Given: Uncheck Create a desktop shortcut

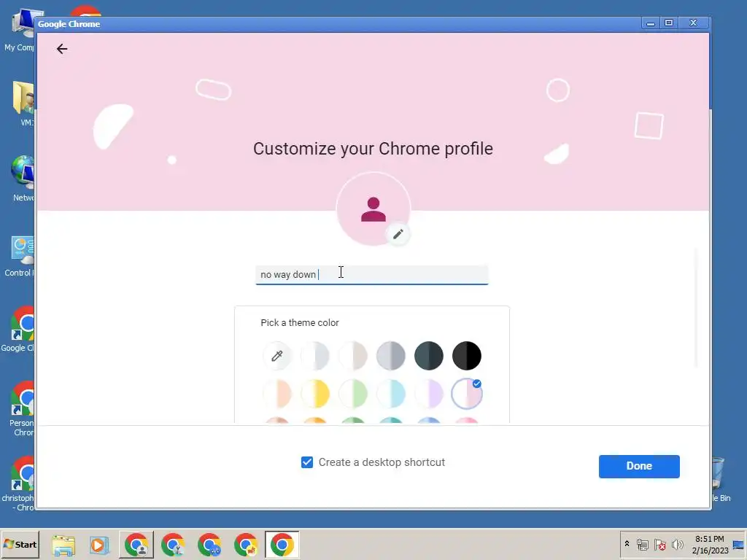Looking at the screenshot, I should [307, 462].
